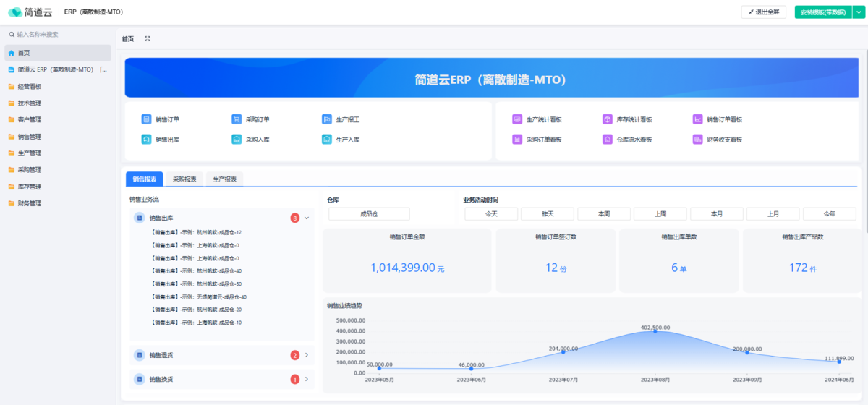Open the 销售订单 shortcut icon
Viewport: 868px width, 405px height.
146,119
